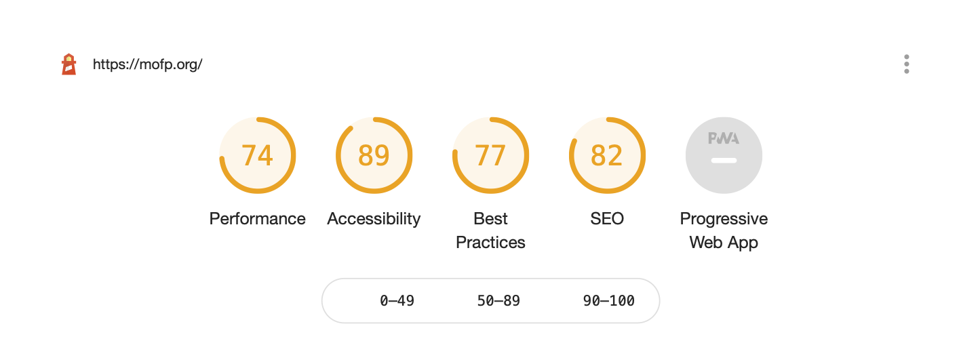Click the PWA text inside gray badge
The image size is (980, 345).
724,138
